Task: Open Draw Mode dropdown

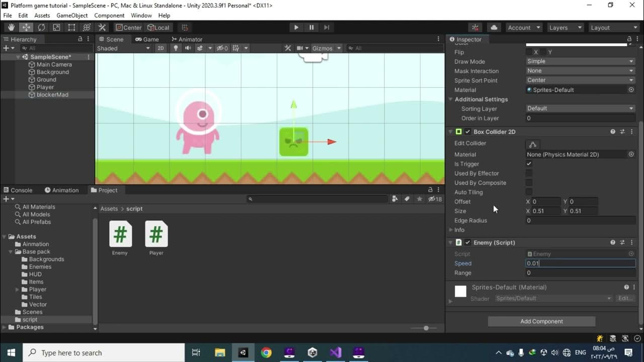Action: (581, 61)
